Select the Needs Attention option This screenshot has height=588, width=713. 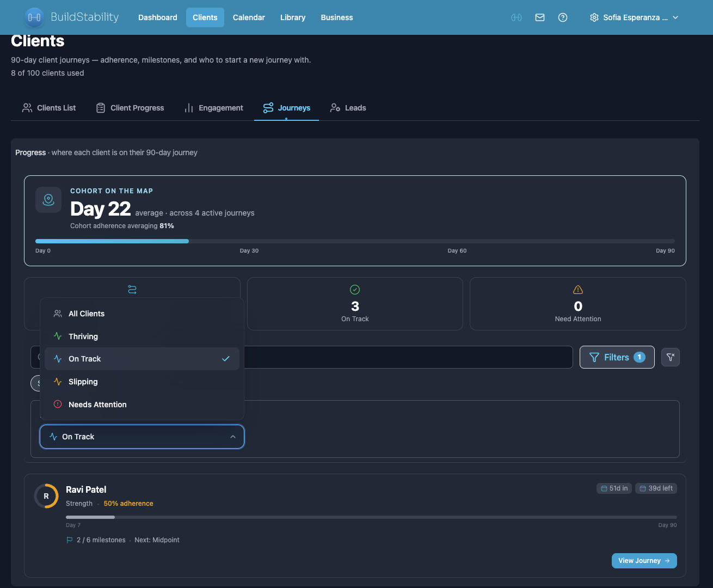[97, 405]
